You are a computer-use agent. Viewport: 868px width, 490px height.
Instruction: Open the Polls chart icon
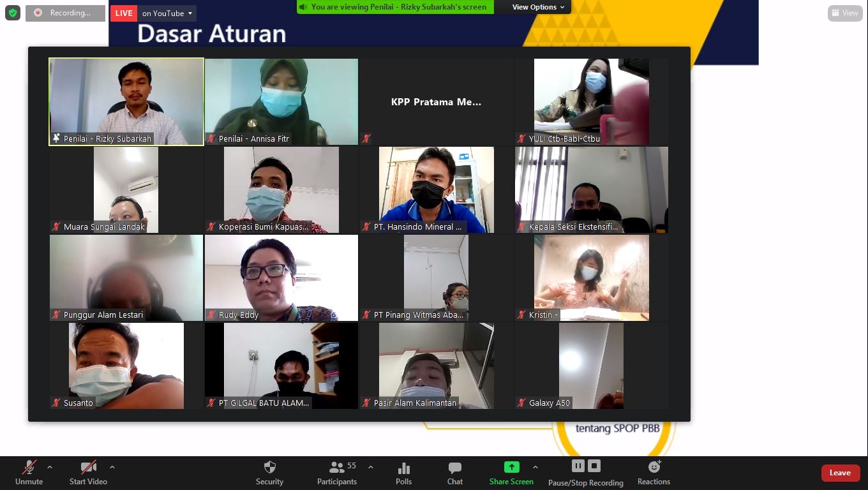click(x=404, y=468)
